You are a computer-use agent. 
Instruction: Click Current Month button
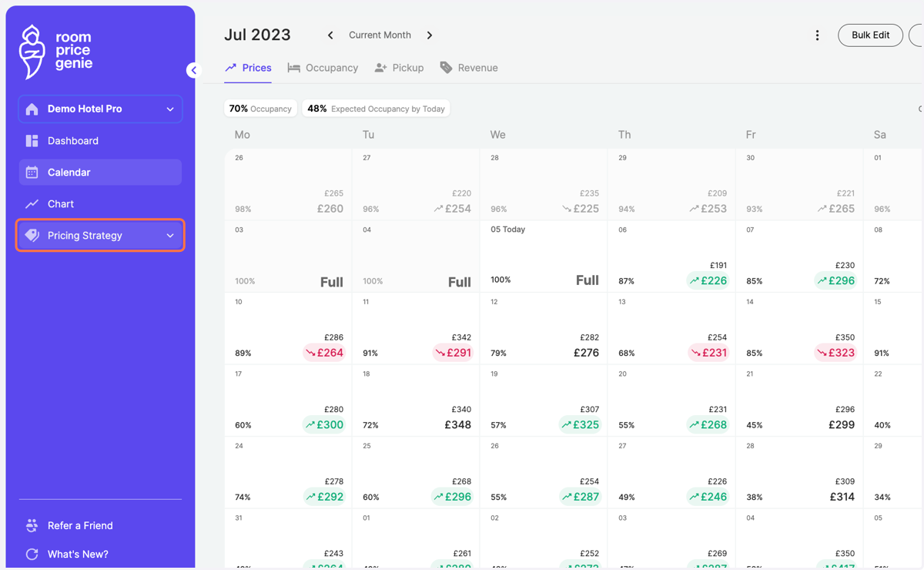[x=380, y=35]
